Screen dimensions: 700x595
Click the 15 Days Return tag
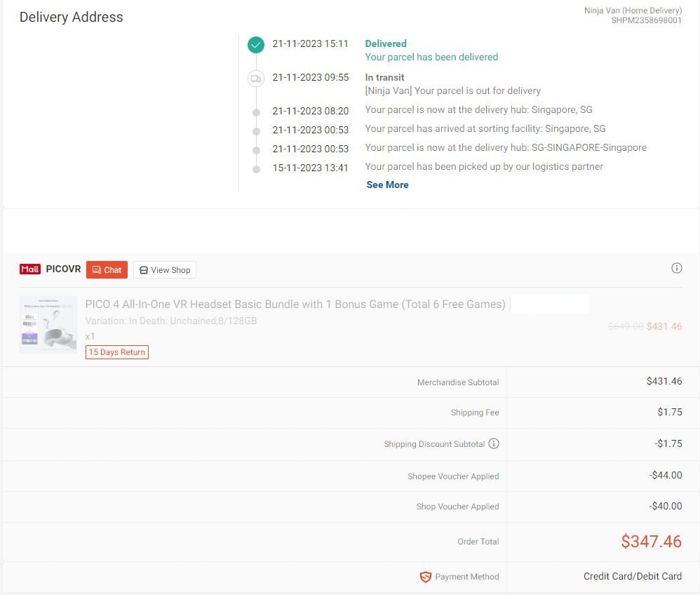click(117, 352)
